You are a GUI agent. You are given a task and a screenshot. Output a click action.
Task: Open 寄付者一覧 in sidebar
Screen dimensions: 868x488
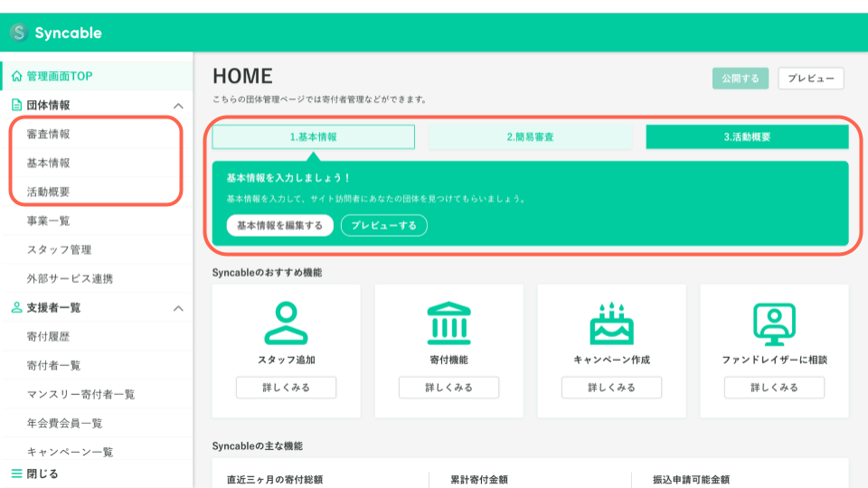pos(97,365)
